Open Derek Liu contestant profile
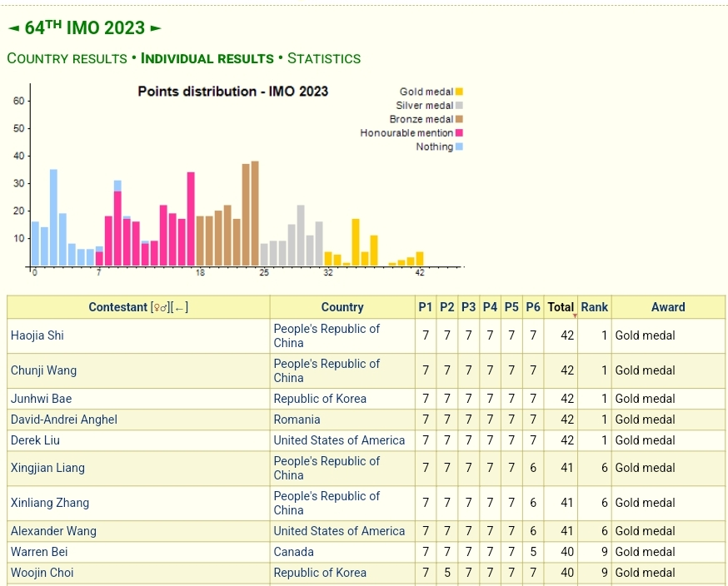 point(35,440)
